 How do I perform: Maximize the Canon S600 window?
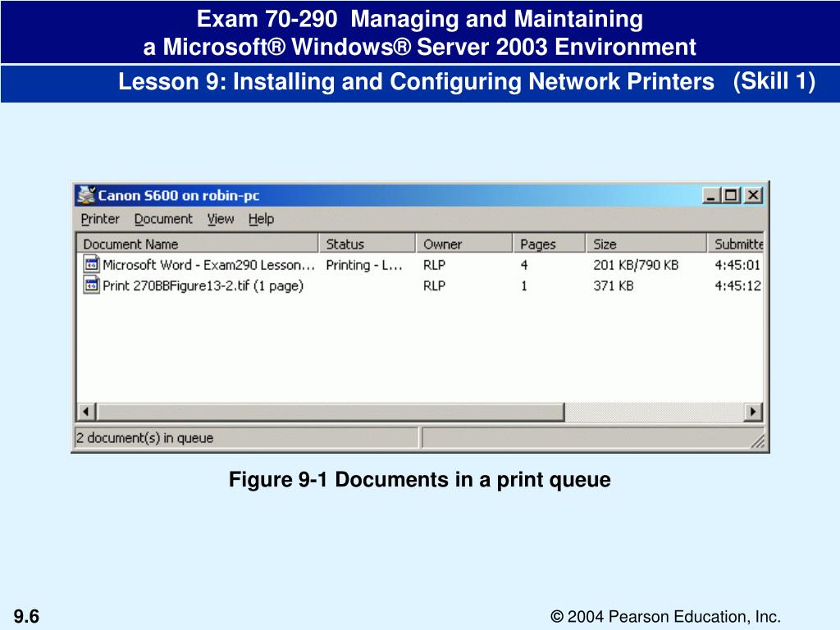click(731, 195)
